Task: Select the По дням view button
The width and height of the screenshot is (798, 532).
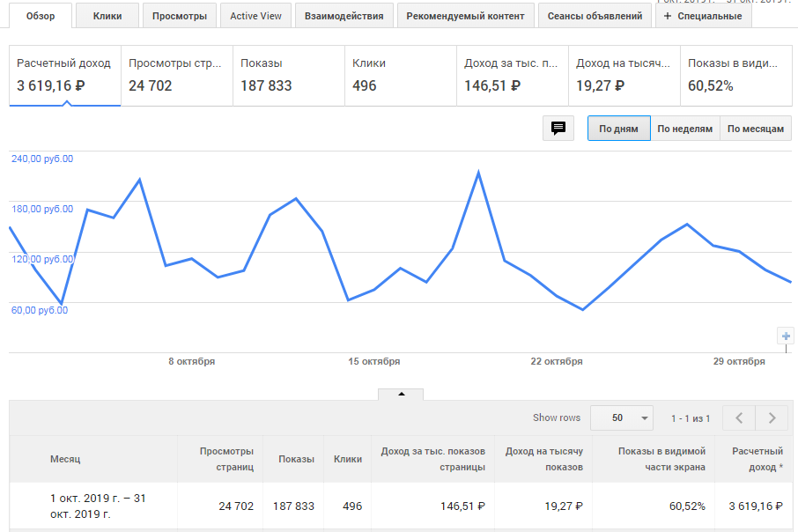Action: pos(619,129)
